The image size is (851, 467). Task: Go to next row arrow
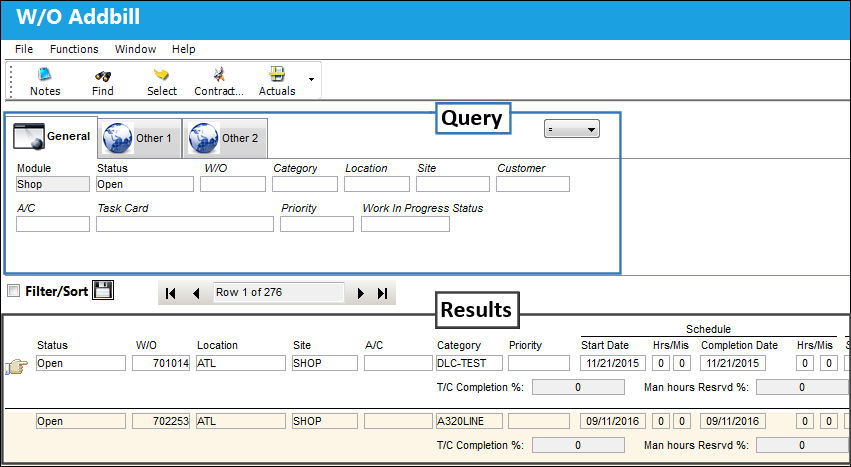(x=360, y=293)
